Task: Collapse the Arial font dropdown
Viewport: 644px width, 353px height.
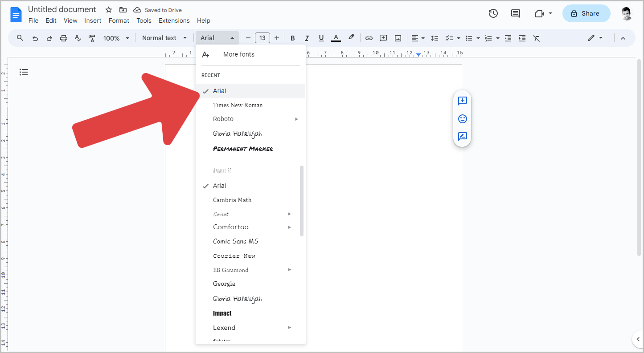Action: tap(217, 38)
